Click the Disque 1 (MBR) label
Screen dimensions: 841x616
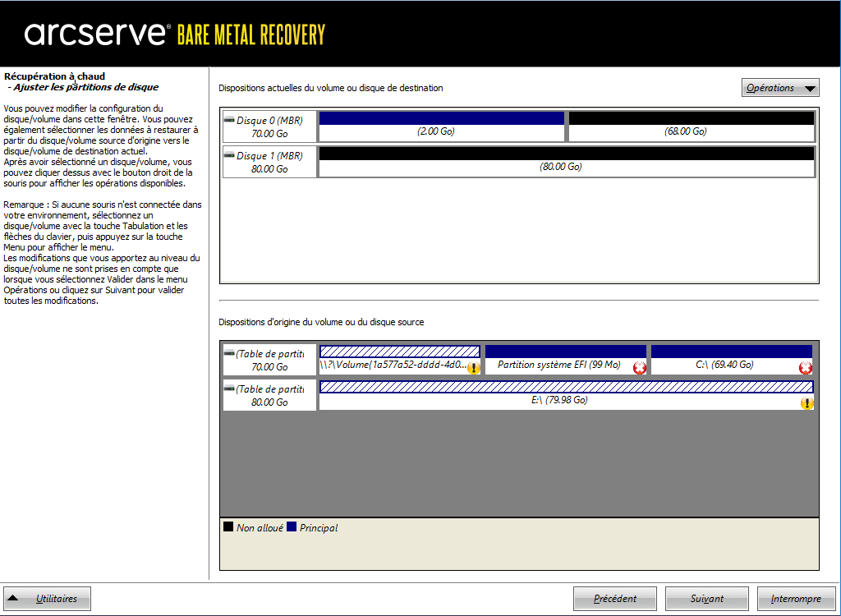pyautogui.click(x=269, y=156)
